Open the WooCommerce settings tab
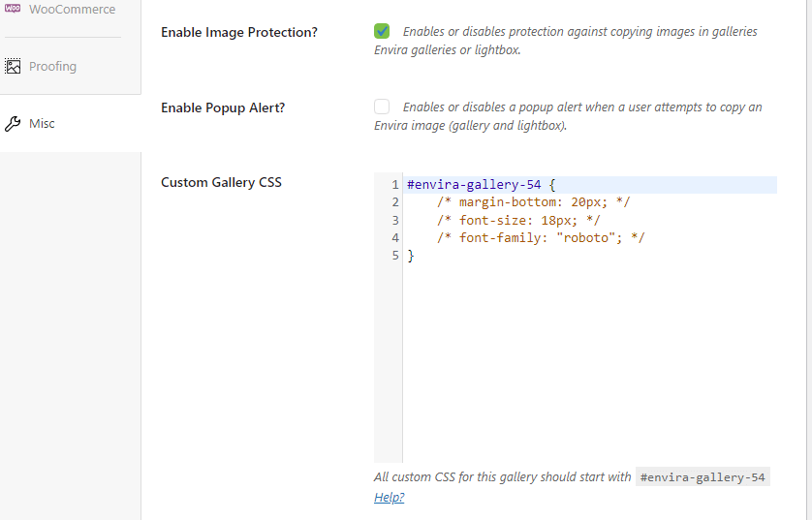Image resolution: width=812 pixels, height=520 pixels. click(x=72, y=10)
